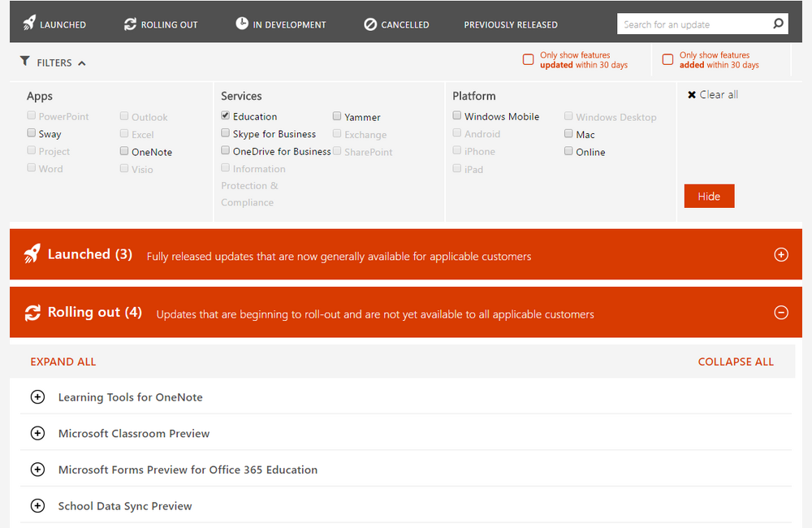Collapse the Rolling out (4) section minus icon
This screenshot has height=528, width=812.
tap(781, 313)
